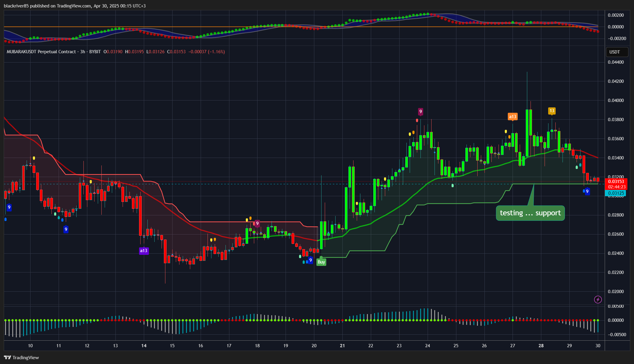Click the 02:44:23 candle countdown timer
Viewport: 634px width, 364px height.
616,187
